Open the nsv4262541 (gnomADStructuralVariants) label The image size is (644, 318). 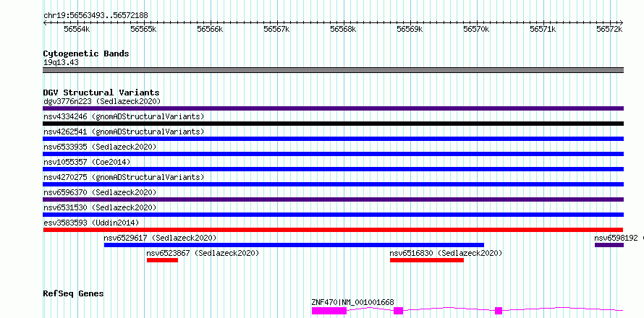click(124, 132)
